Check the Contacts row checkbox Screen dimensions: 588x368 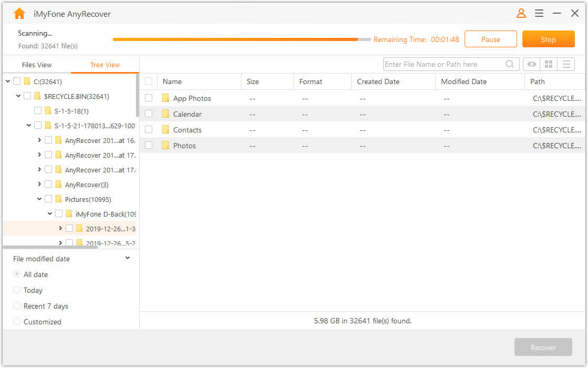[149, 129]
